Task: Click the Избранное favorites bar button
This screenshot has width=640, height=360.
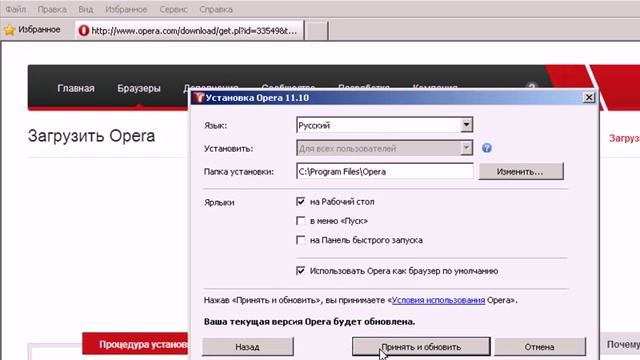Action: point(32,30)
